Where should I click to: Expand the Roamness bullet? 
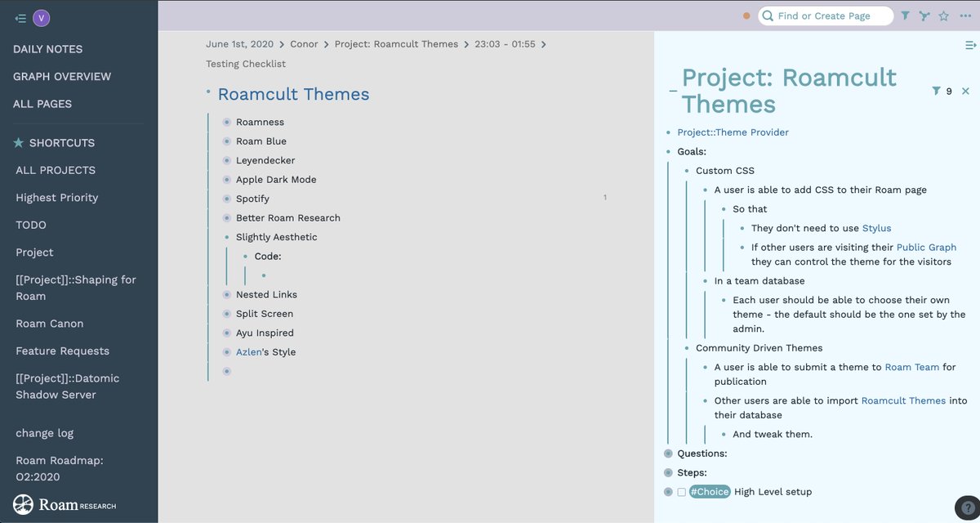(227, 122)
